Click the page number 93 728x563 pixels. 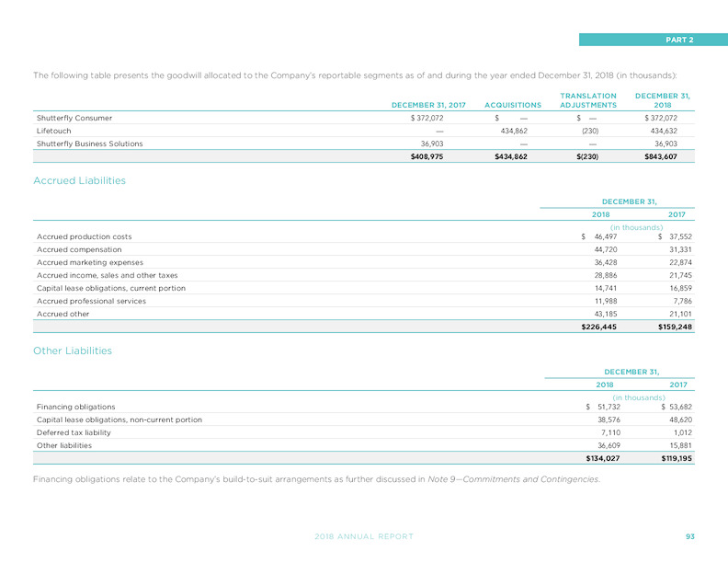pos(690,536)
